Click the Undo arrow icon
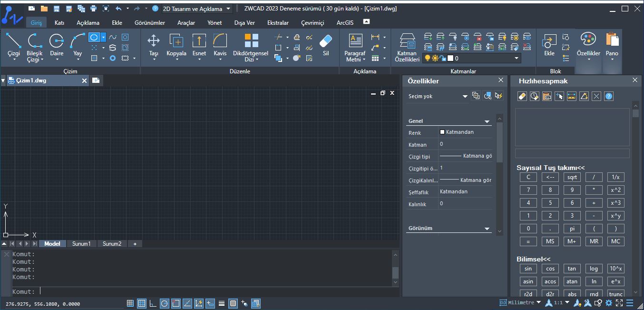Image resolution: width=644 pixels, height=310 pixels. (118, 9)
